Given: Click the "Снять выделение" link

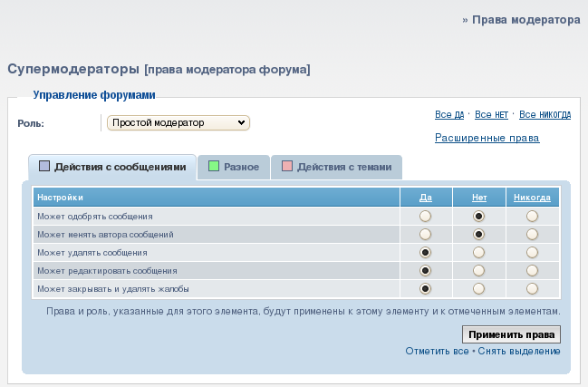Looking at the screenshot, I should [x=519, y=351].
